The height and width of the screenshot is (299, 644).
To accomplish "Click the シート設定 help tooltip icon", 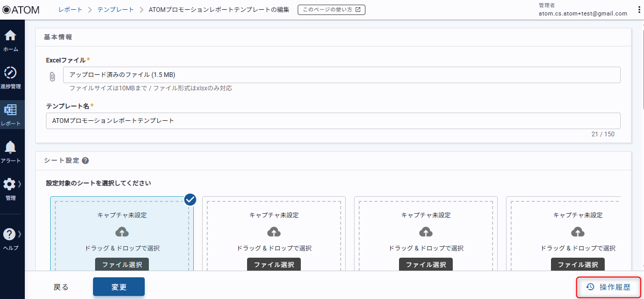I will tap(85, 161).
